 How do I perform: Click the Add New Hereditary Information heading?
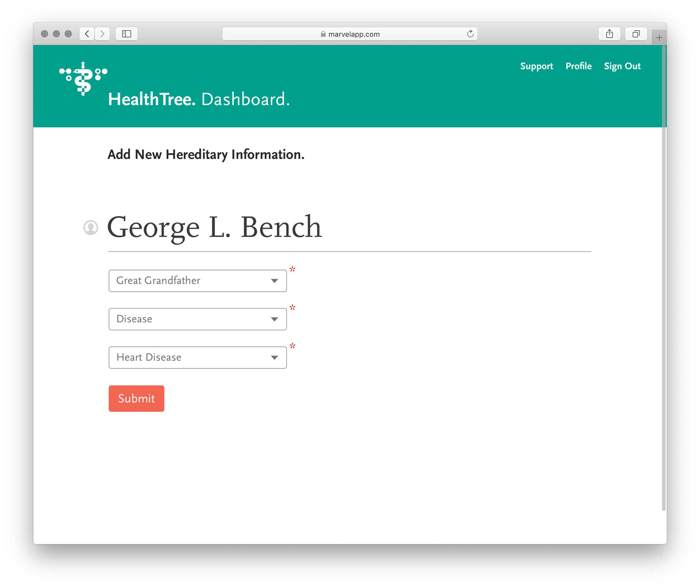206,154
